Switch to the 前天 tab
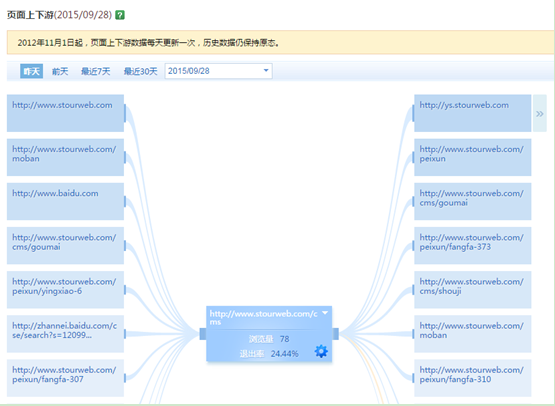The image size is (555, 406). click(60, 72)
